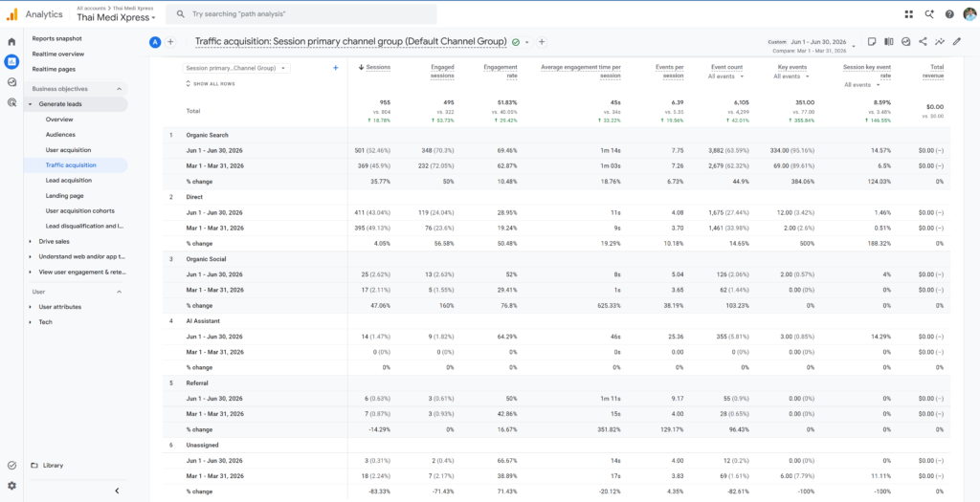Open All events dropdown under Session key event rate
Screen dimensions: 980x502
pos(861,85)
